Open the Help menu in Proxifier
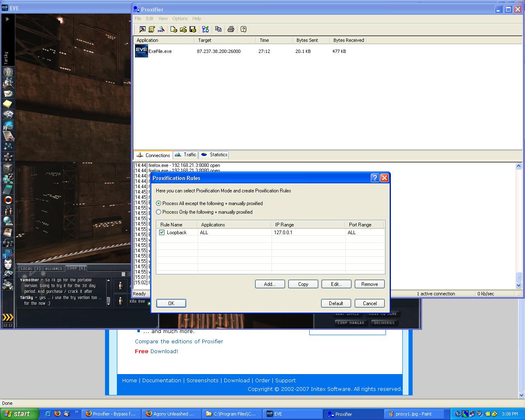Image resolution: width=525 pixels, height=420 pixels. point(196,18)
